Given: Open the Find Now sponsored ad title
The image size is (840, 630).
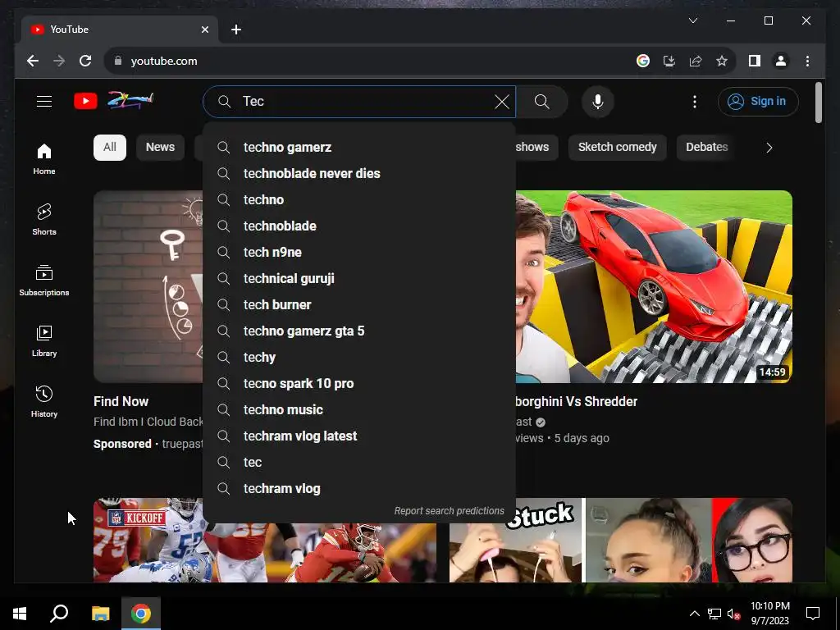Looking at the screenshot, I should point(121,401).
